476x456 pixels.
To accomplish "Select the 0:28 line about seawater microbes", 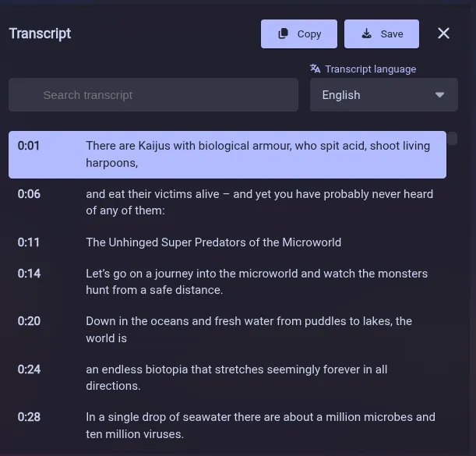I will pos(227,426).
